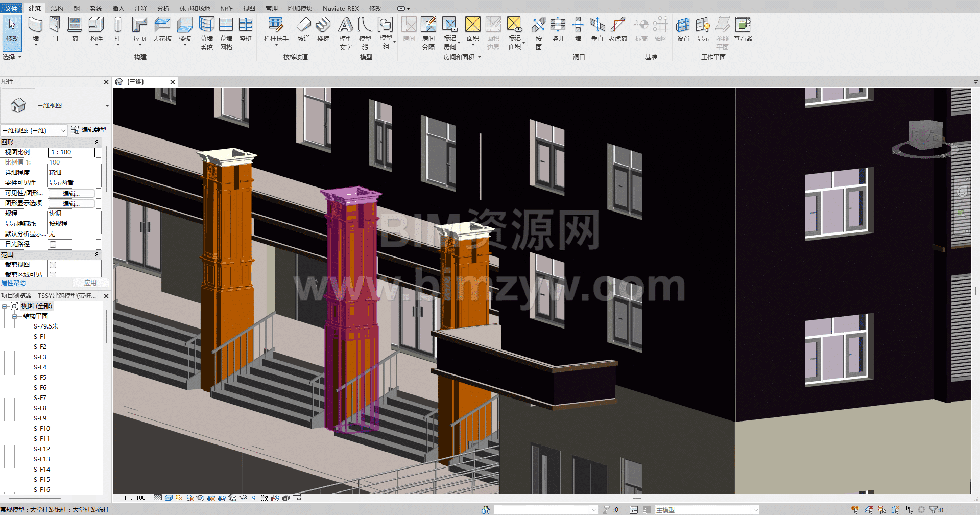Expand the Select (选择) panel dropdown

(12, 57)
